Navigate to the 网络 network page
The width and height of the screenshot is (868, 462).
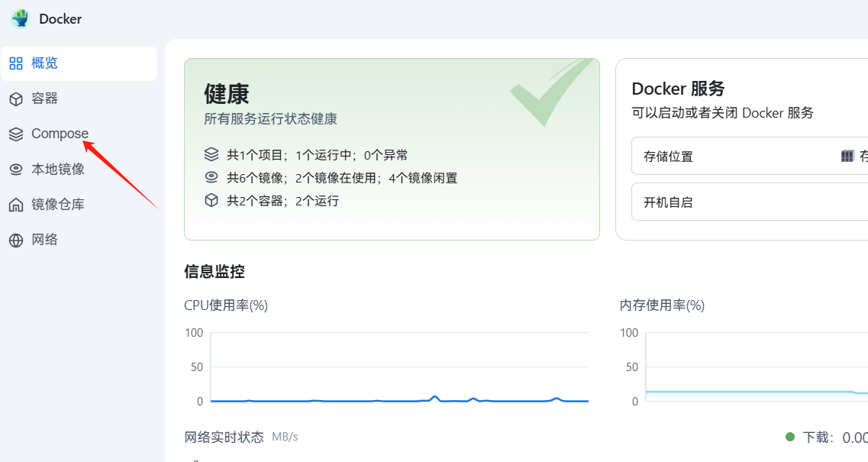click(x=79, y=241)
